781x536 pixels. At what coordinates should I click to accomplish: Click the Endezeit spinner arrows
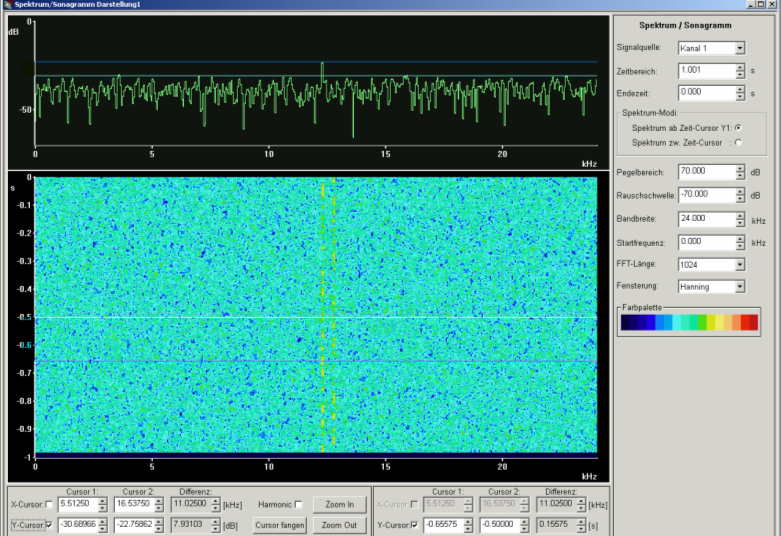[740, 93]
